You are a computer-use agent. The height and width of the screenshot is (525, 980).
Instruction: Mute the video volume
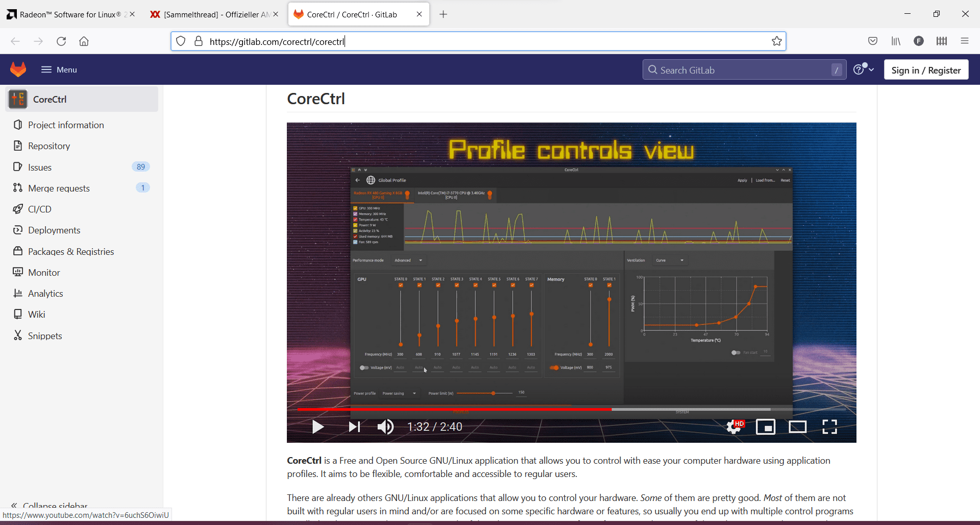pyautogui.click(x=386, y=427)
